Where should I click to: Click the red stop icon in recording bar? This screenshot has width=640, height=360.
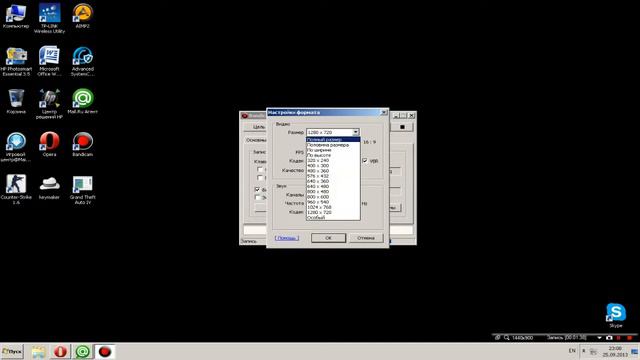point(629,338)
